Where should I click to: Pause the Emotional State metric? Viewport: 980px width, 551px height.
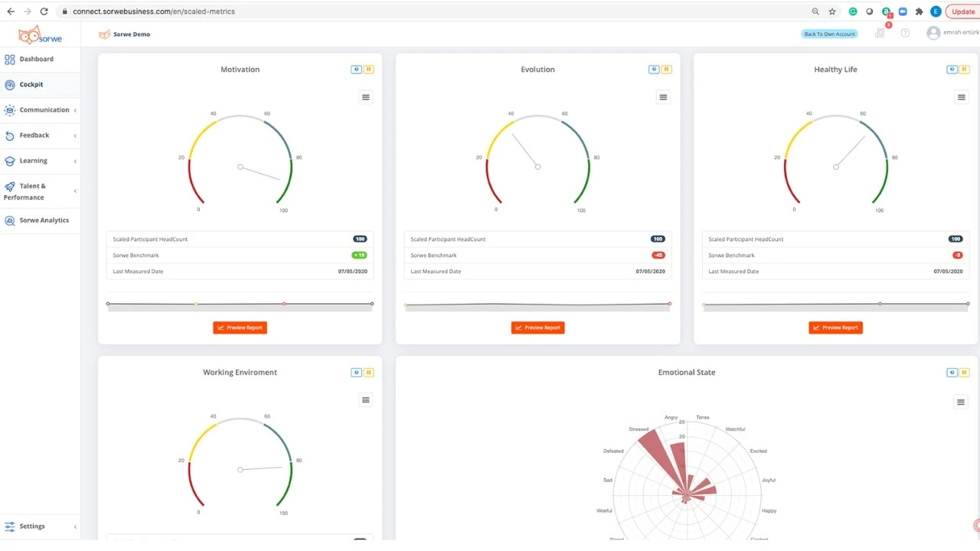pyautogui.click(x=965, y=373)
